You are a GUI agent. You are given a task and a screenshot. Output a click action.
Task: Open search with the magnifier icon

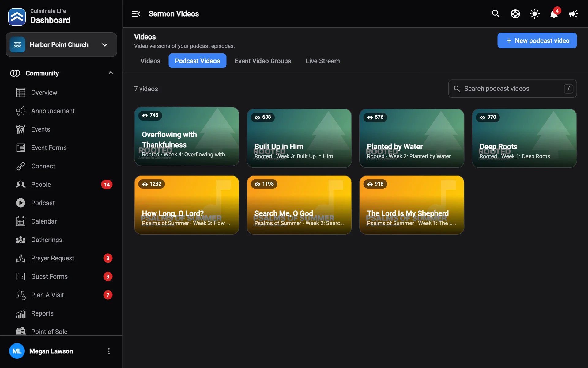(496, 14)
